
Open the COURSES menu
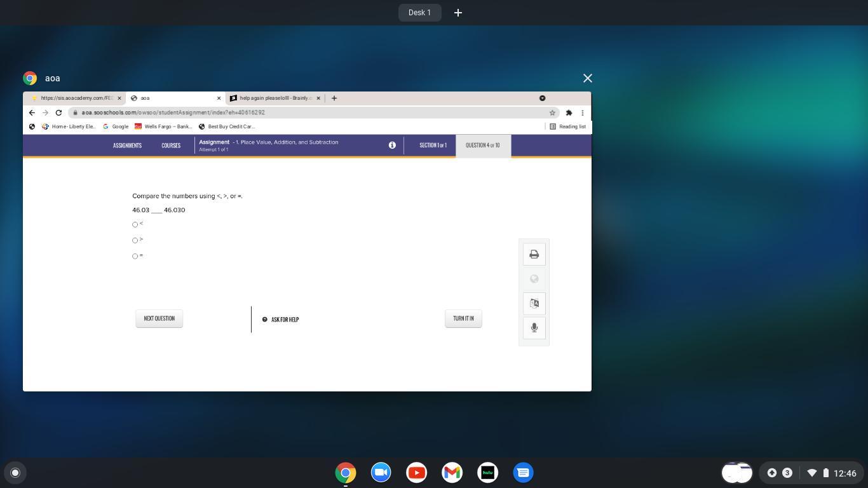(x=171, y=146)
